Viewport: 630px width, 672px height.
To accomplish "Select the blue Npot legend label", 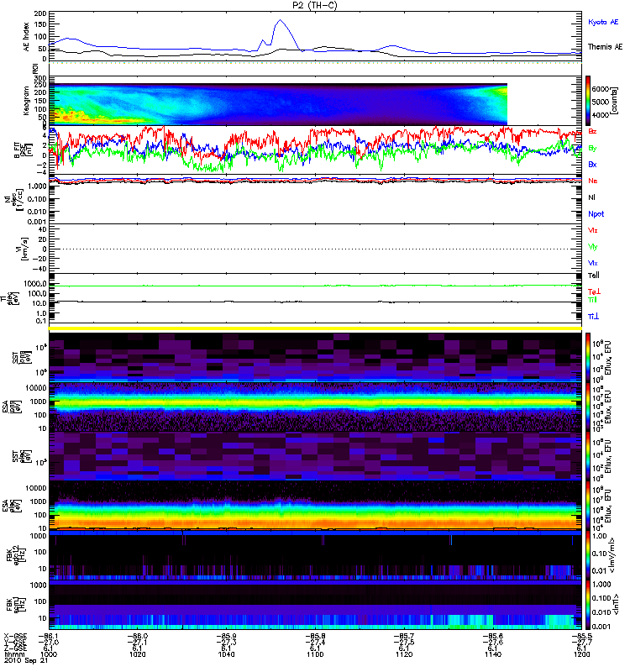I will 596,214.
